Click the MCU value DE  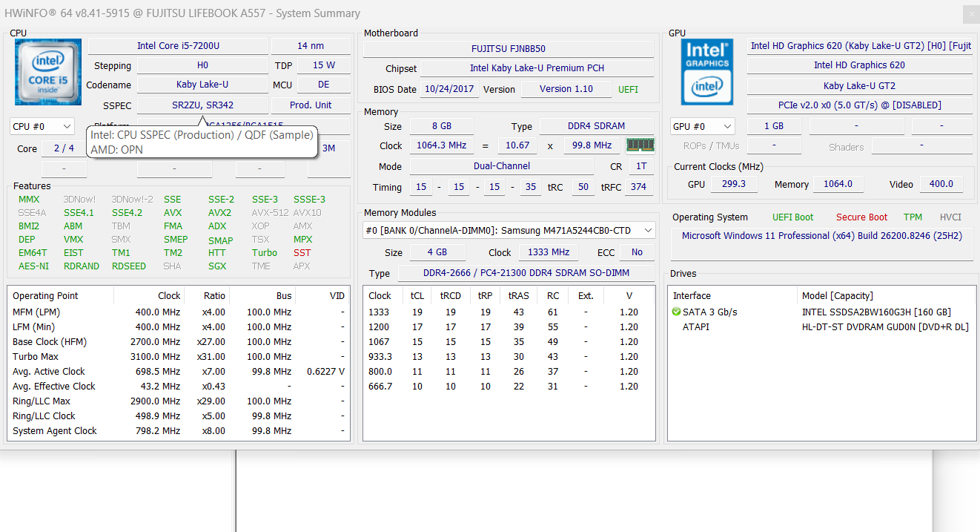tap(324, 85)
